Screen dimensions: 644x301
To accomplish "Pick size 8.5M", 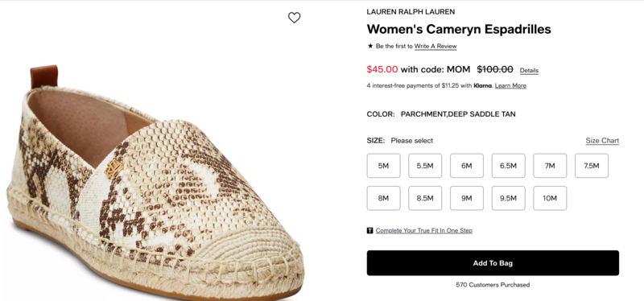I will coord(425,198).
